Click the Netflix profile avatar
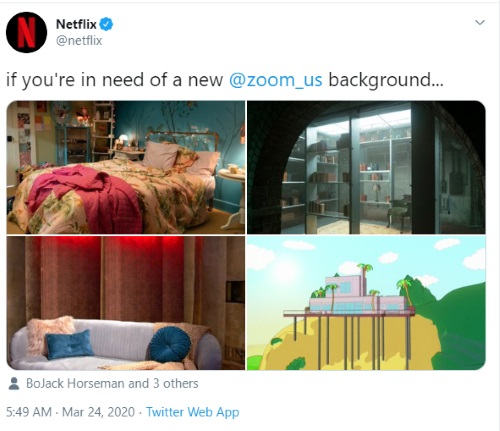Screen dimensions: 500x431 26,32
